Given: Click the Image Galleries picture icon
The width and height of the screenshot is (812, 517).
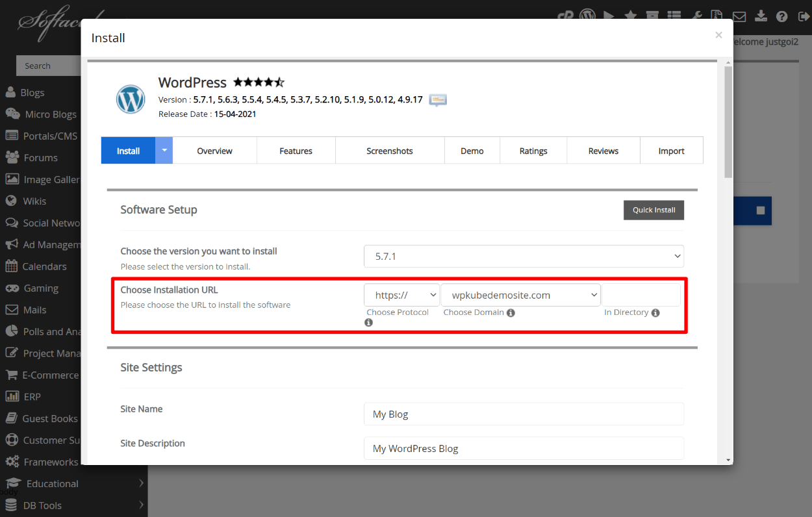Looking at the screenshot, I should [12, 179].
